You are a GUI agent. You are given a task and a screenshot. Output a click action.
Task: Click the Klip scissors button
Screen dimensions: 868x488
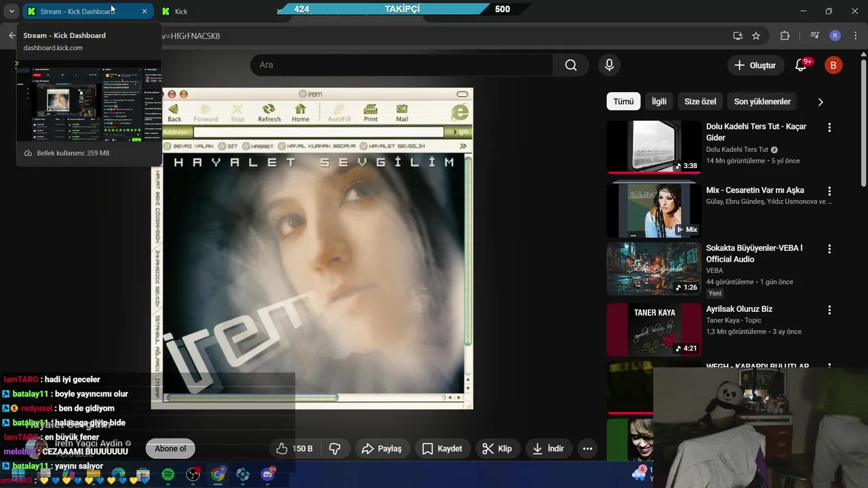pyautogui.click(x=497, y=449)
